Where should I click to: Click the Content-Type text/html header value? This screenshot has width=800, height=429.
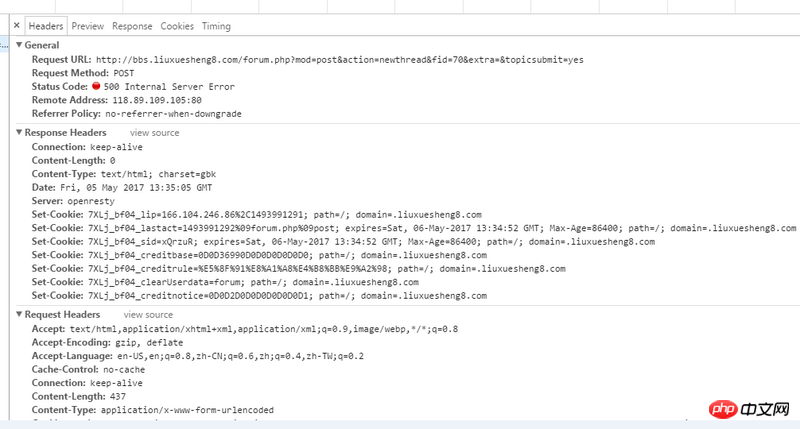pos(158,174)
